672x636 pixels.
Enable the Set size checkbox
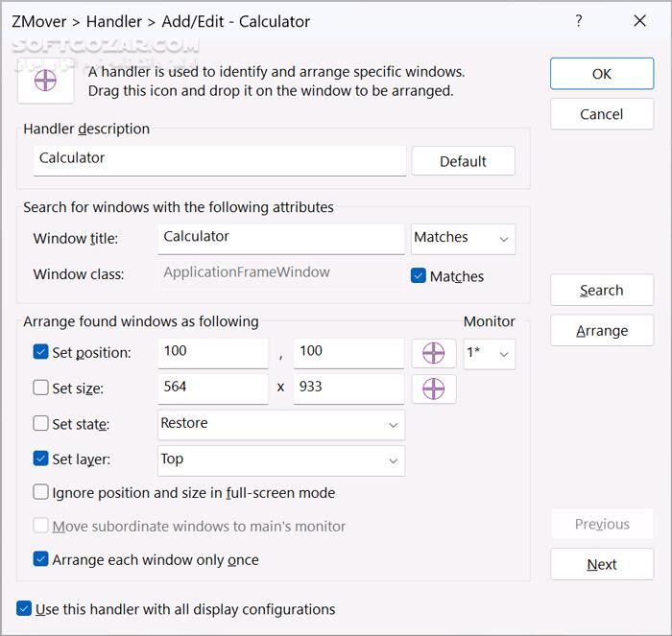40,389
